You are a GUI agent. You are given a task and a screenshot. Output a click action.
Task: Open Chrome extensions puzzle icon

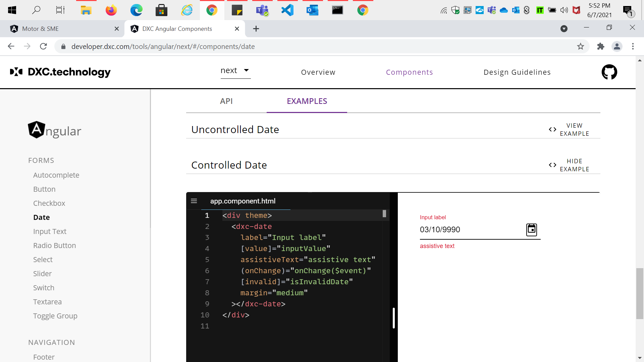tap(601, 47)
